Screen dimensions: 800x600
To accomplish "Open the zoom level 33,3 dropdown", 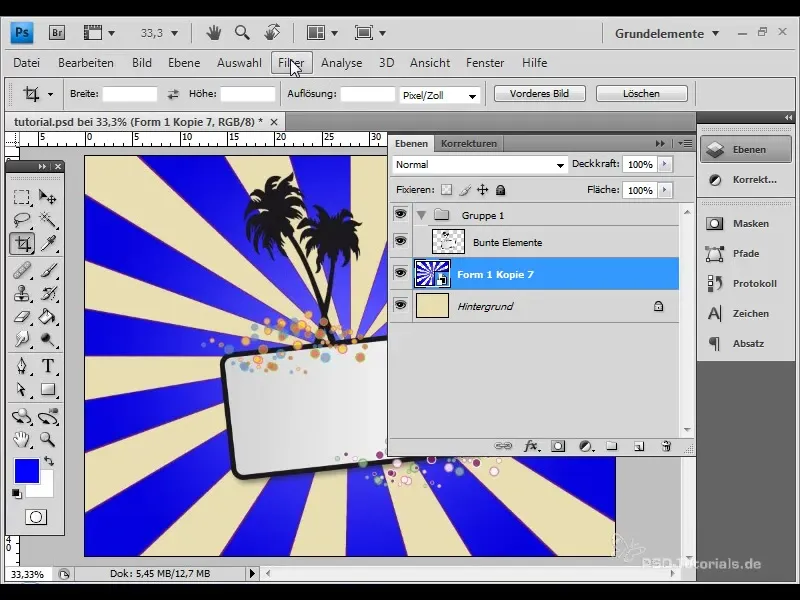I will tap(174, 34).
